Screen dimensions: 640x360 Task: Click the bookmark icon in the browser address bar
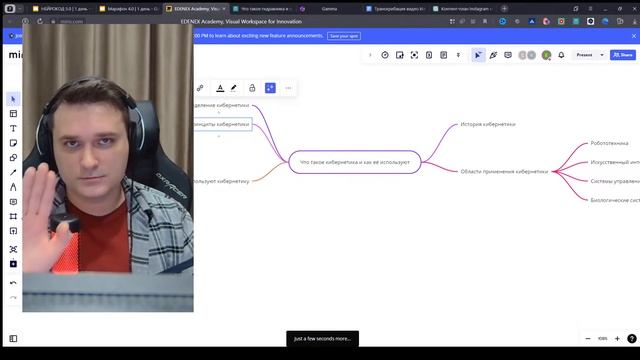(x=485, y=21)
